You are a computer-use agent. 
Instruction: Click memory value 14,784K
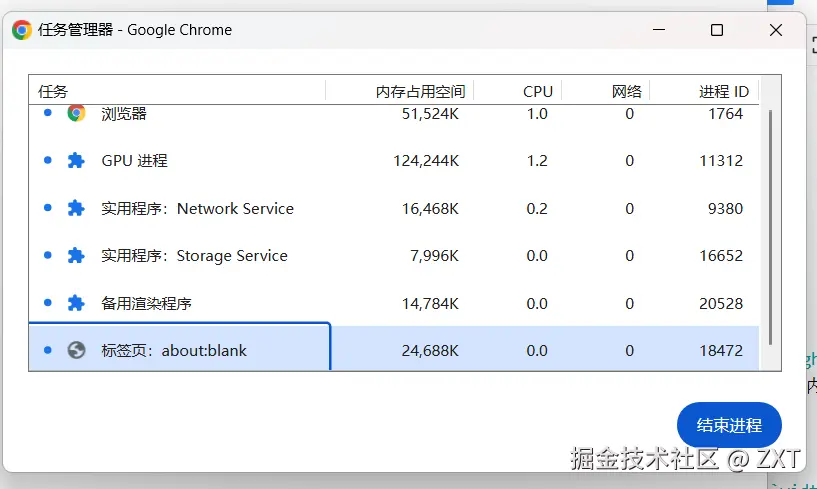[x=430, y=303]
